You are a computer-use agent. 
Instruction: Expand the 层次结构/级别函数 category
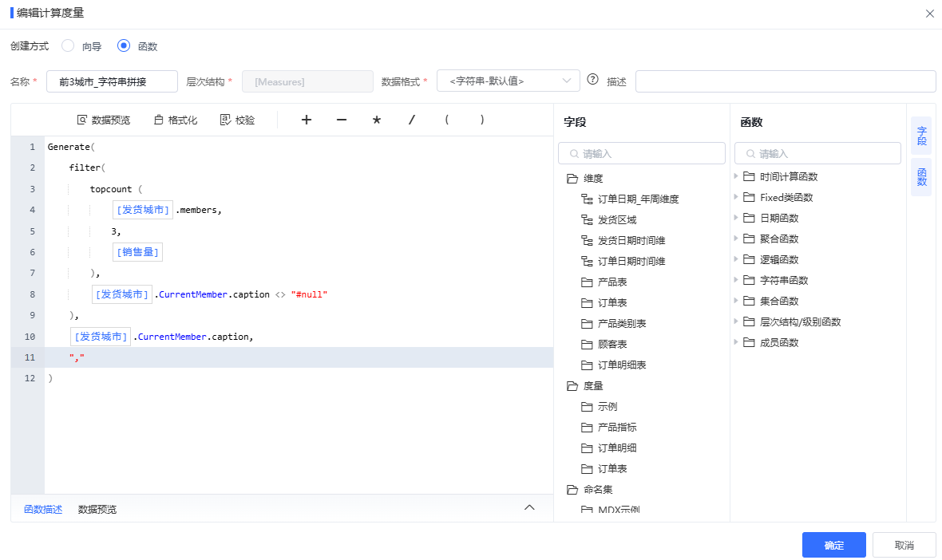736,321
